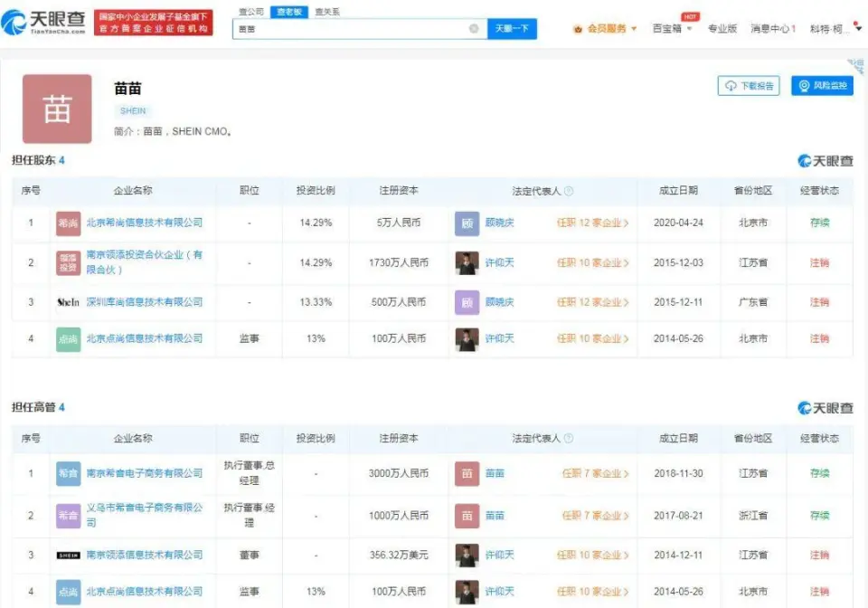Click 南京领添投资 company logo in shareholder table
Screen dimensions: 868x608
tap(68, 262)
